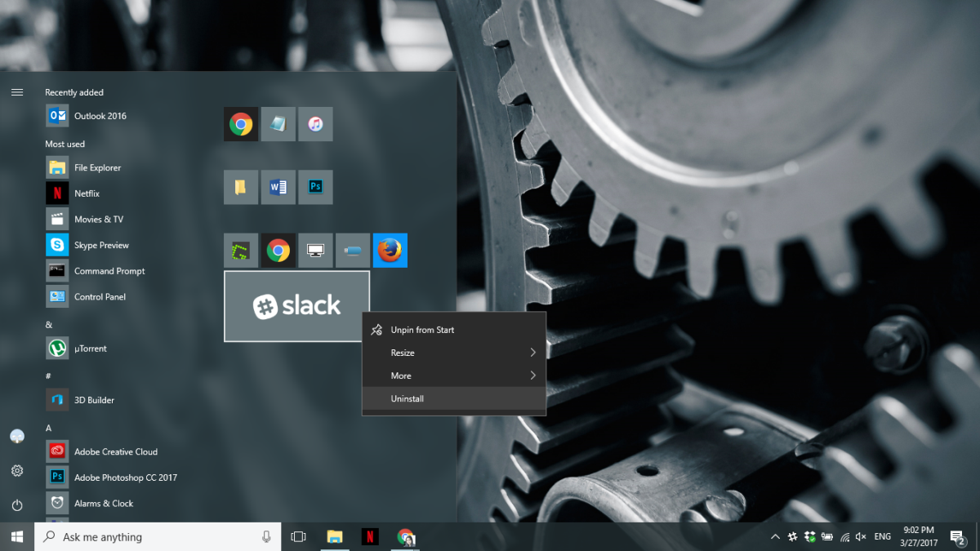980x551 pixels.
Task: Choose Uninstall from the context menu
Action: 454,398
